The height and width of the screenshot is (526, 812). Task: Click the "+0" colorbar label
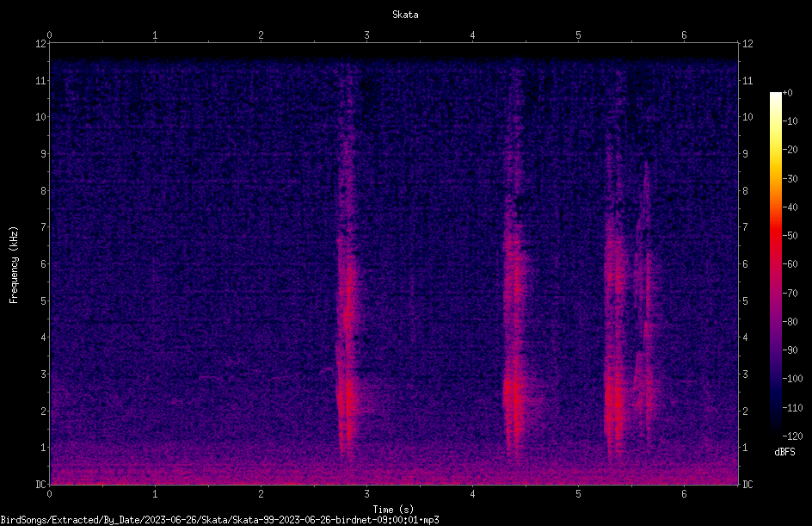point(787,93)
